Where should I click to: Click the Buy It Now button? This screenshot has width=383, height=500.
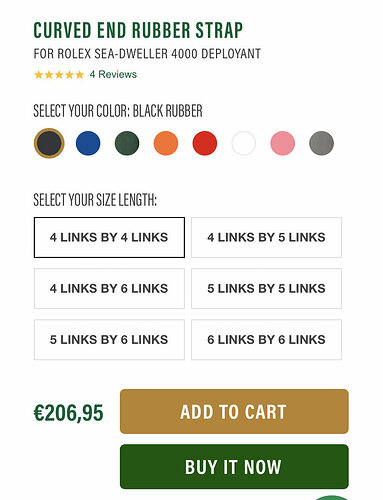(234, 467)
